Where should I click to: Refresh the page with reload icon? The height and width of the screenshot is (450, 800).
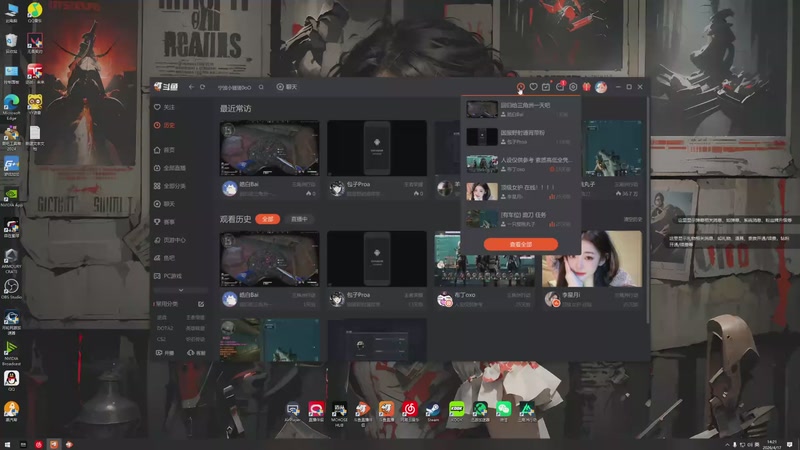(203, 87)
